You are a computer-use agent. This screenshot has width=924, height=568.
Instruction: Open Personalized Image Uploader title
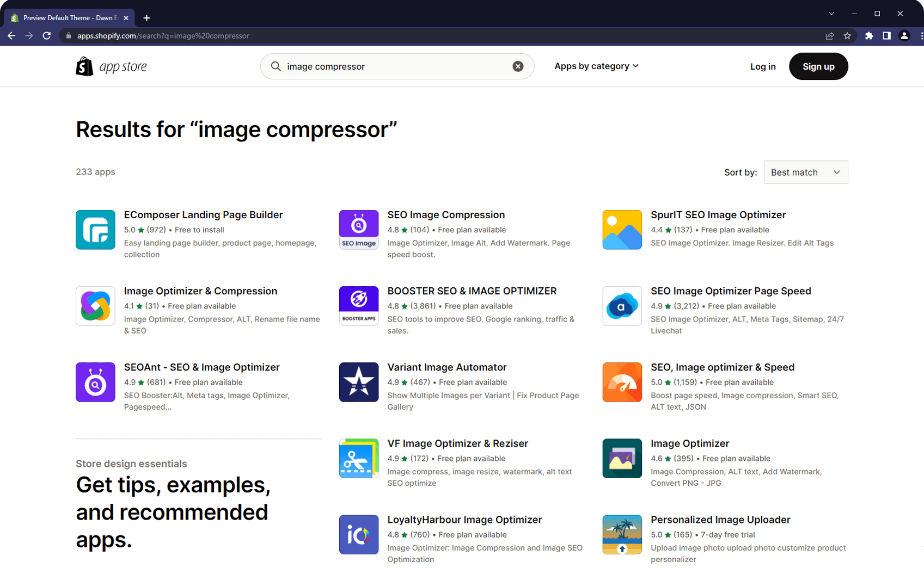720,520
